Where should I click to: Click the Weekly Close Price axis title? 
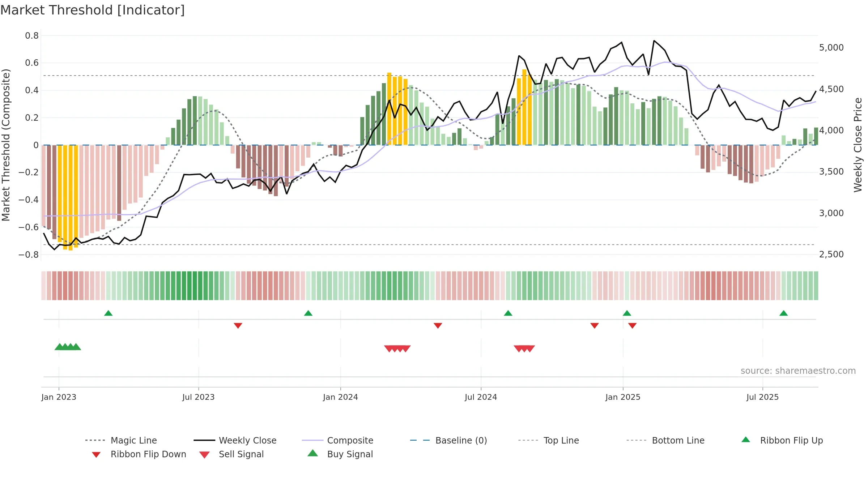click(858, 145)
